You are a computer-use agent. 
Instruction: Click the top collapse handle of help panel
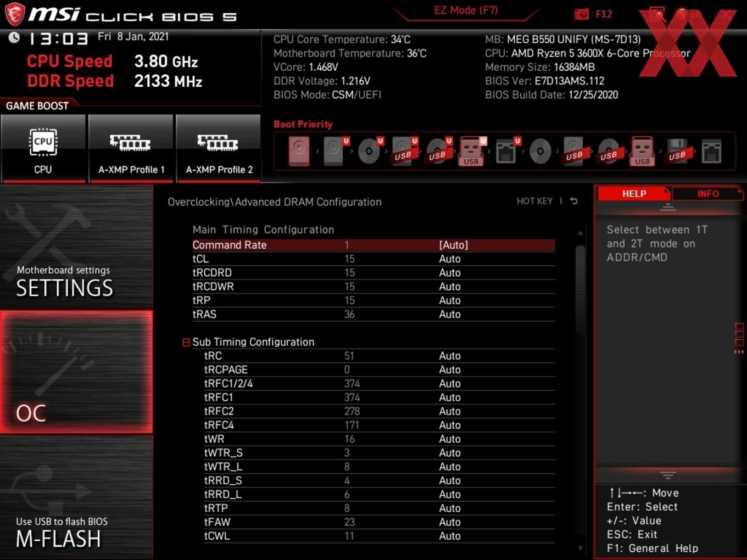pos(668,207)
